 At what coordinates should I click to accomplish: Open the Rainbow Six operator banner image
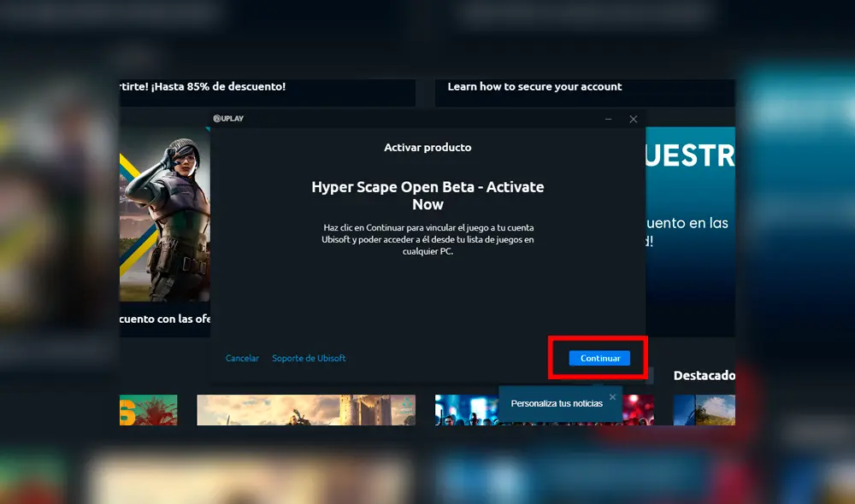click(x=164, y=214)
